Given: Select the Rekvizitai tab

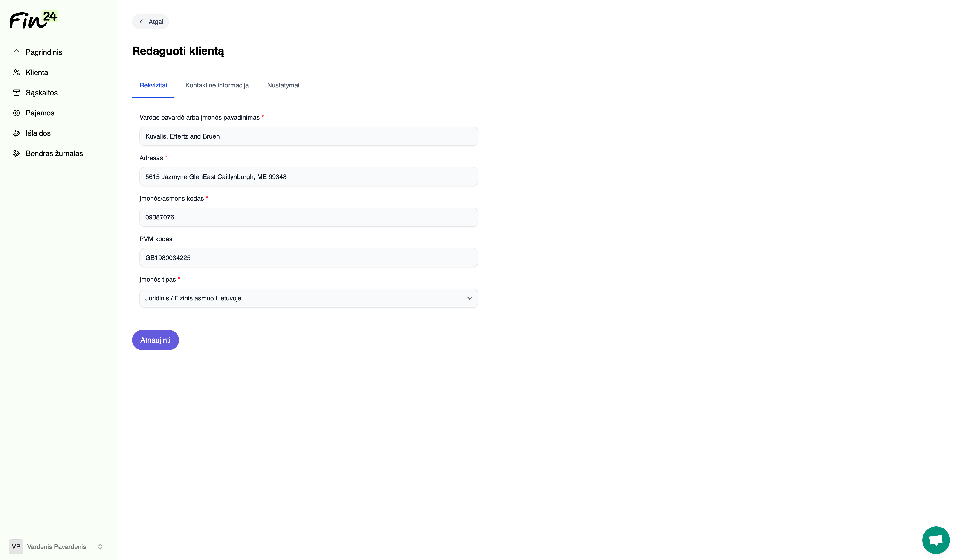Looking at the screenshot, I should click(x=153, y=85).
